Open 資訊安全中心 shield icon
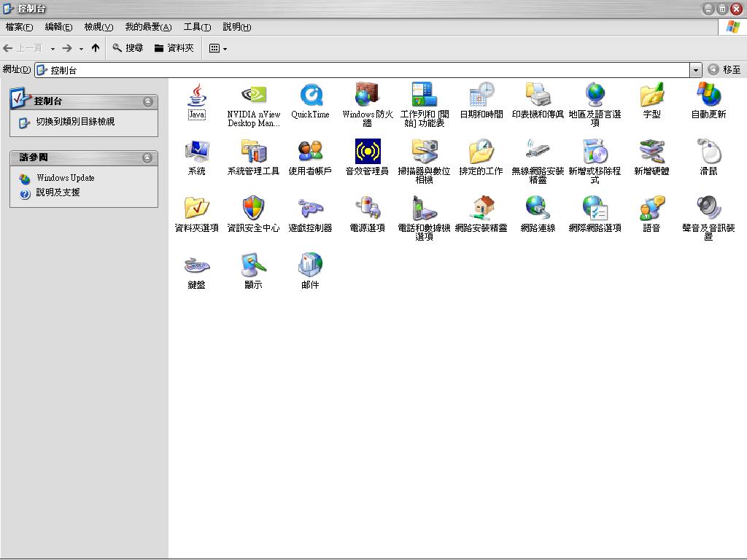 [253, 209]
